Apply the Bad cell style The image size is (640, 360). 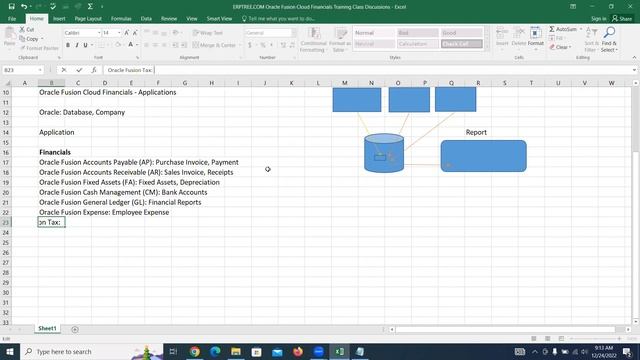click(x=417, y=33)
